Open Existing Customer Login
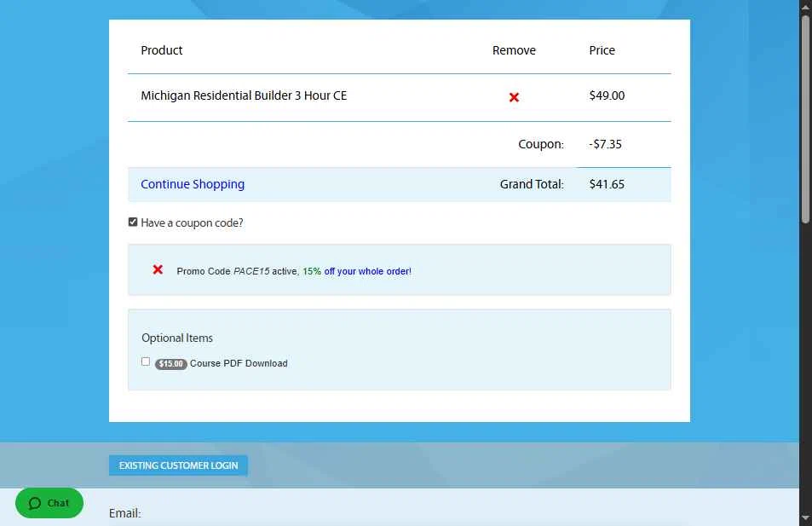 pos(178,465)
